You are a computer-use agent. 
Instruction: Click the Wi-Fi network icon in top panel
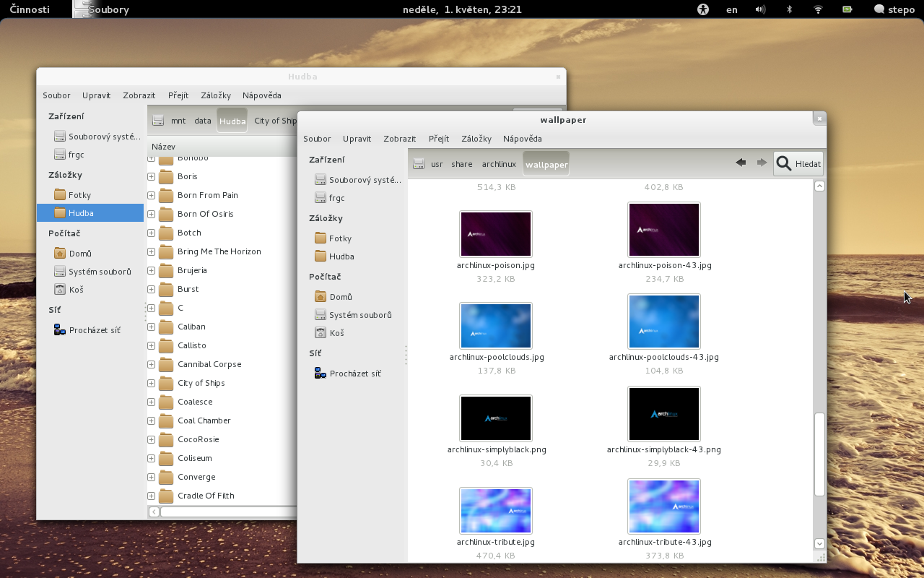coord(818,9)
